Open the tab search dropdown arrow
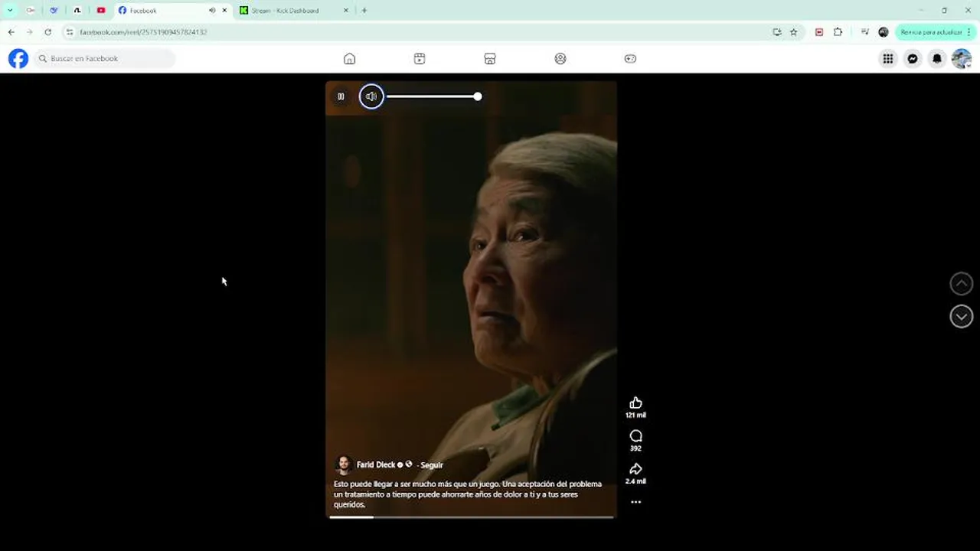The height and width of the screenshot is (551, 980). [x=10, y=11]
